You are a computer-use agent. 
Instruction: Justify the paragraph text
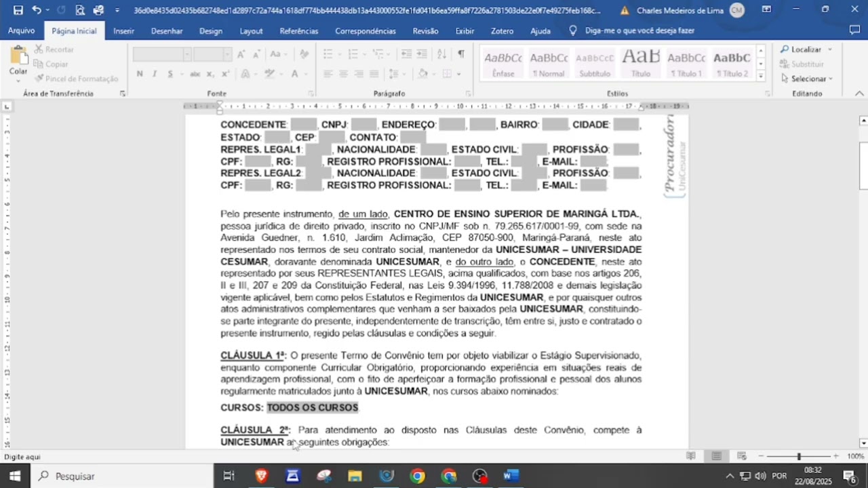[x=374, y=74]
